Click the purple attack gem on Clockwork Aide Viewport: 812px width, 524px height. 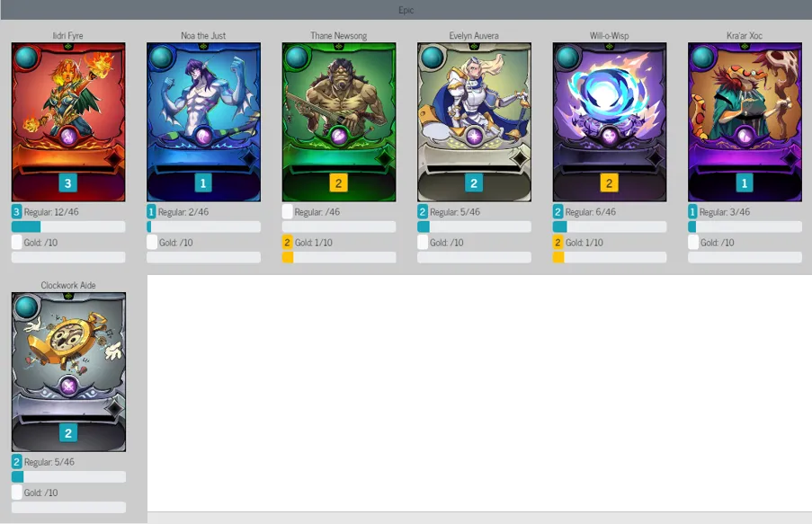68,386
